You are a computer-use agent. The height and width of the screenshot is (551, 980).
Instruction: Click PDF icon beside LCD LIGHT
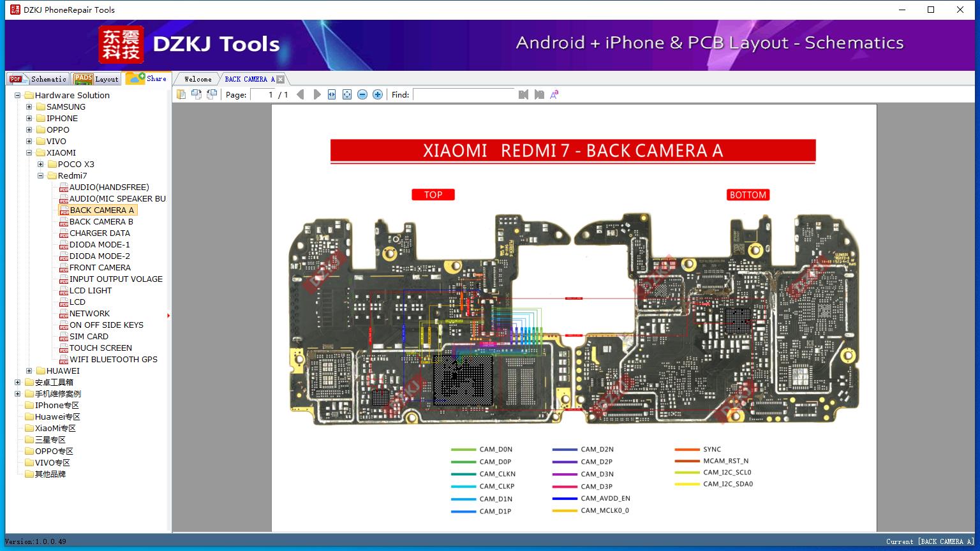coord(64,291)
